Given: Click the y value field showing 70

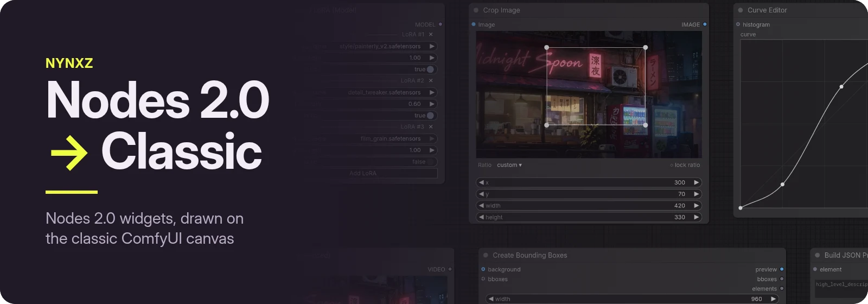Looking at the screenshot, I should 589,194.
